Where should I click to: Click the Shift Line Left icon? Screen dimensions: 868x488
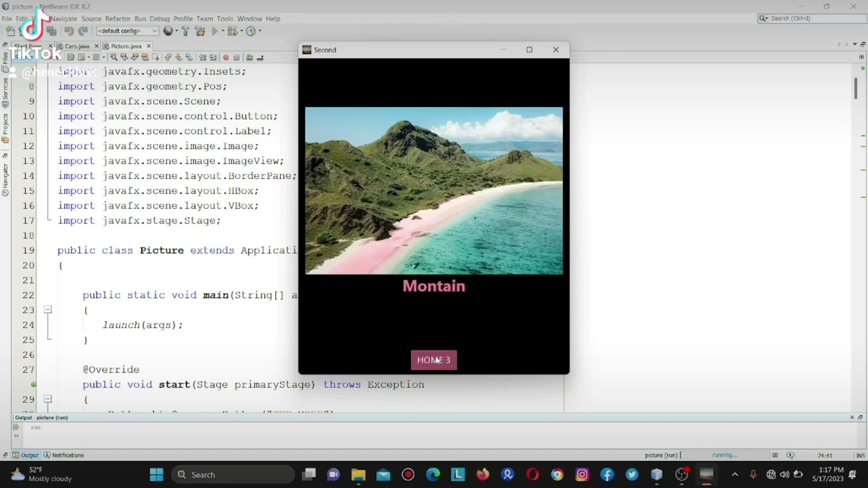pyautogui.click(x=202, y=58)
